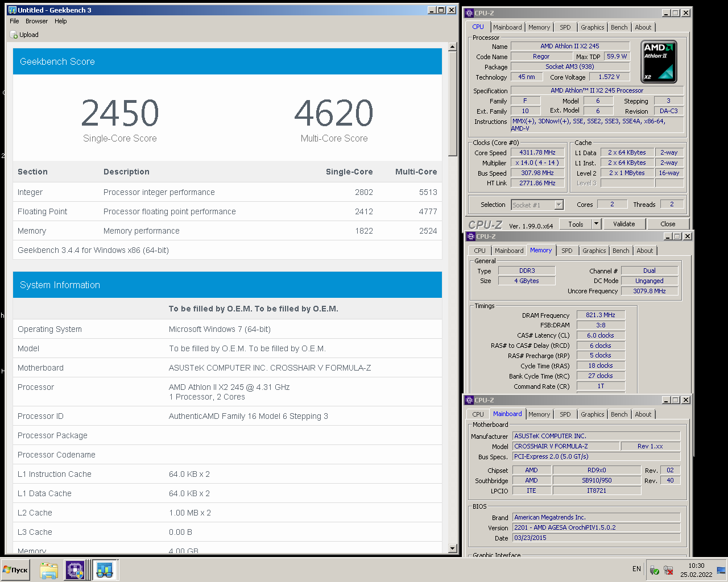The image size is (728, 582).
Task: Switch to Memory tab in top CPU-Z window
Action: pyautogui.click(x=539, y=27)
